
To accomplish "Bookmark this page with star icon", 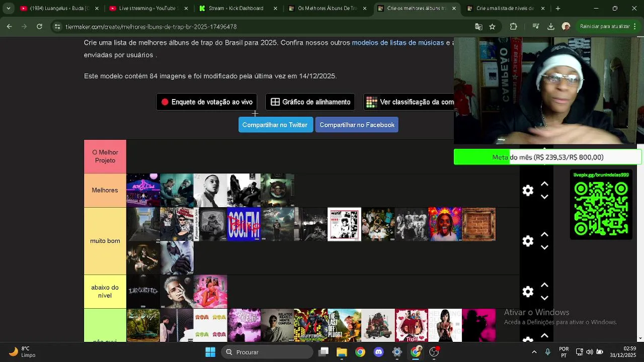I will (493, 27).
